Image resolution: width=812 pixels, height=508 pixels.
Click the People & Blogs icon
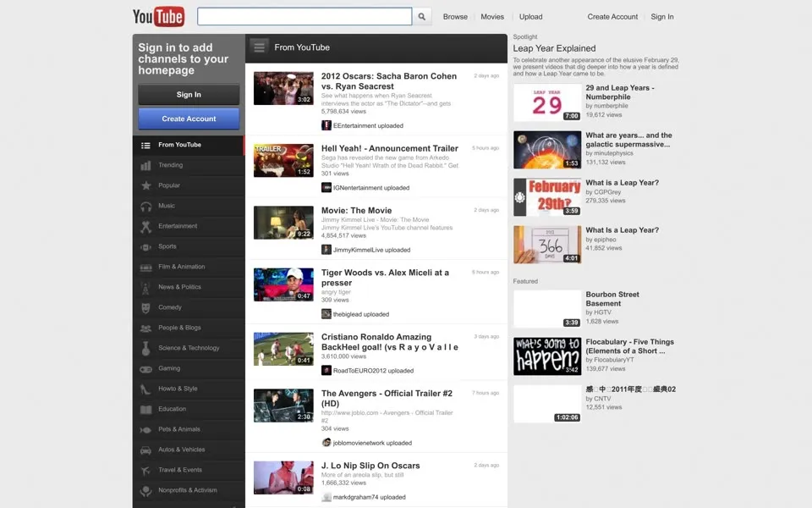(146, 329)
